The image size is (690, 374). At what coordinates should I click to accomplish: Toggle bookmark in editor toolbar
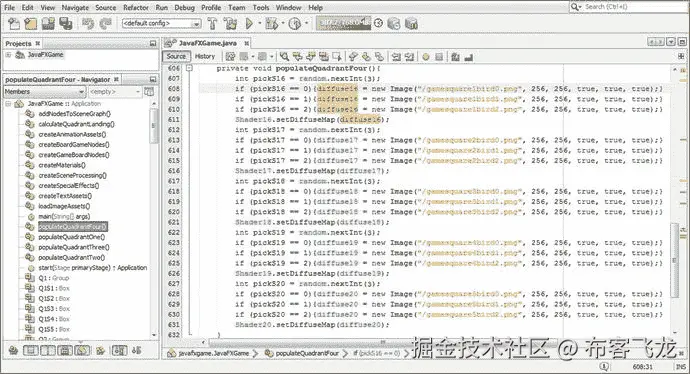tap(379, 56)
